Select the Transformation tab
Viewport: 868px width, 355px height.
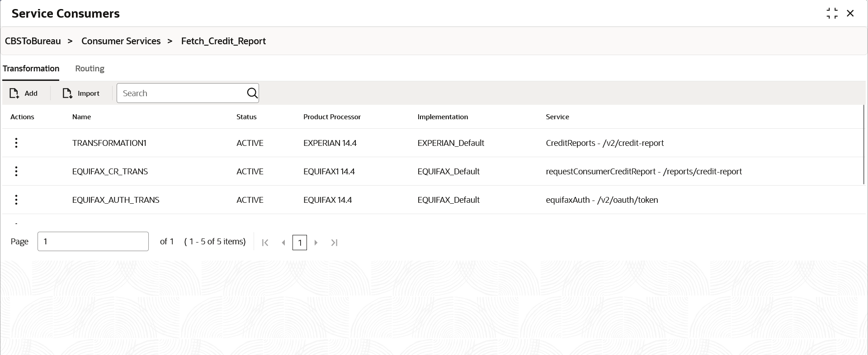tap(31, 69)
